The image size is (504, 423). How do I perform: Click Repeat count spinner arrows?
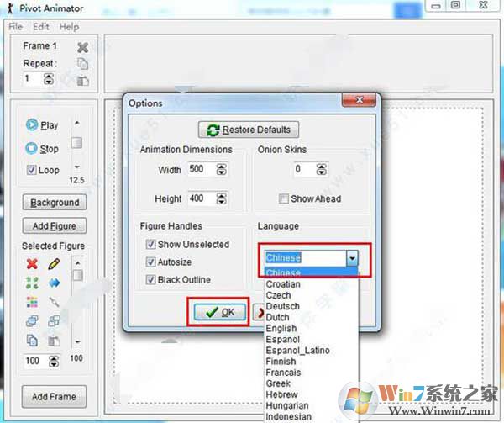[49, 78]
